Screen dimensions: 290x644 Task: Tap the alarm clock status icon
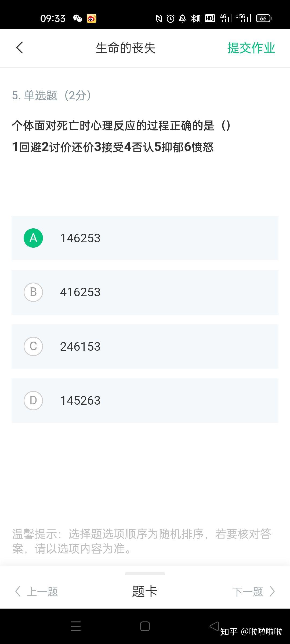(x=171, y=18)
